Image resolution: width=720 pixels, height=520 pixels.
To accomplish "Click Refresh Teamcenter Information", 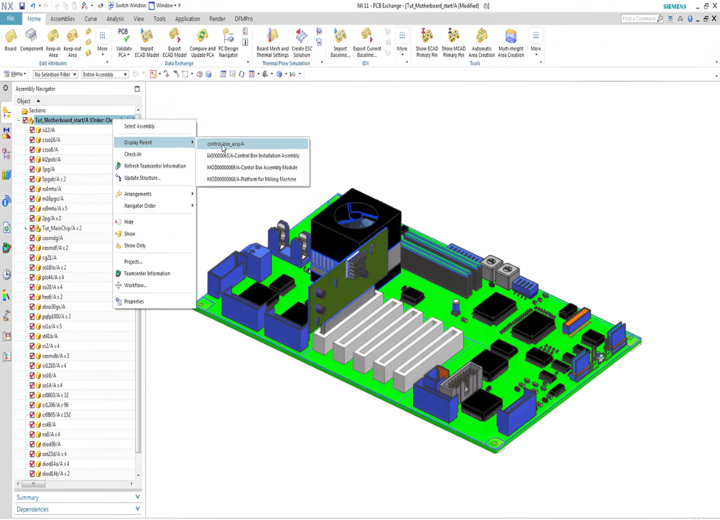I will [x=155, y=166].
